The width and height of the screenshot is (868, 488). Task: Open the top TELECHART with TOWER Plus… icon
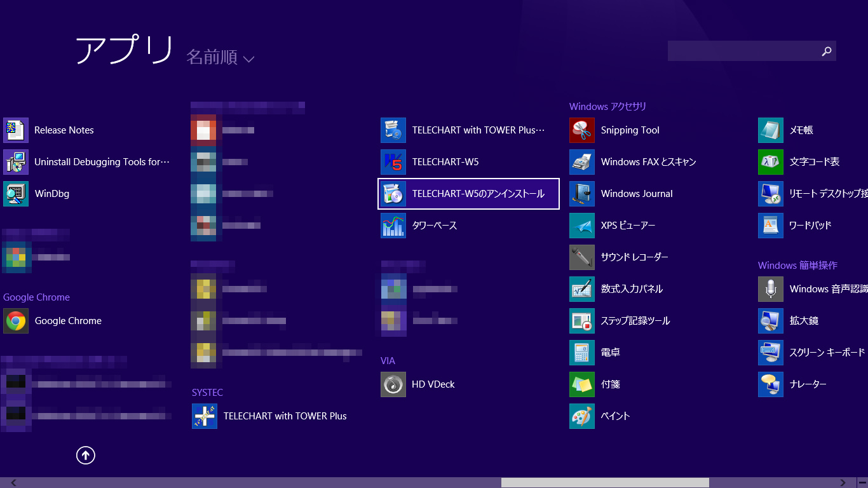pos(393,130)
